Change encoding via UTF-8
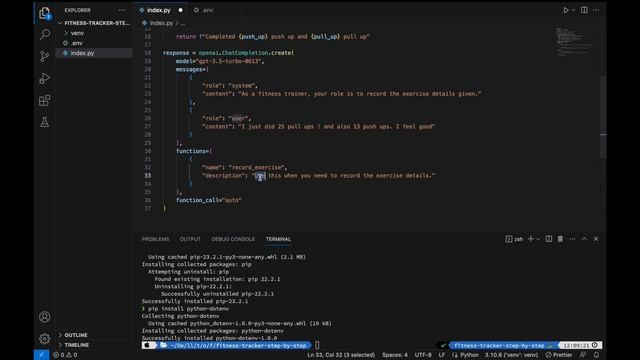The height and width of the screenshot is (360, 640). tap(423, 355)
